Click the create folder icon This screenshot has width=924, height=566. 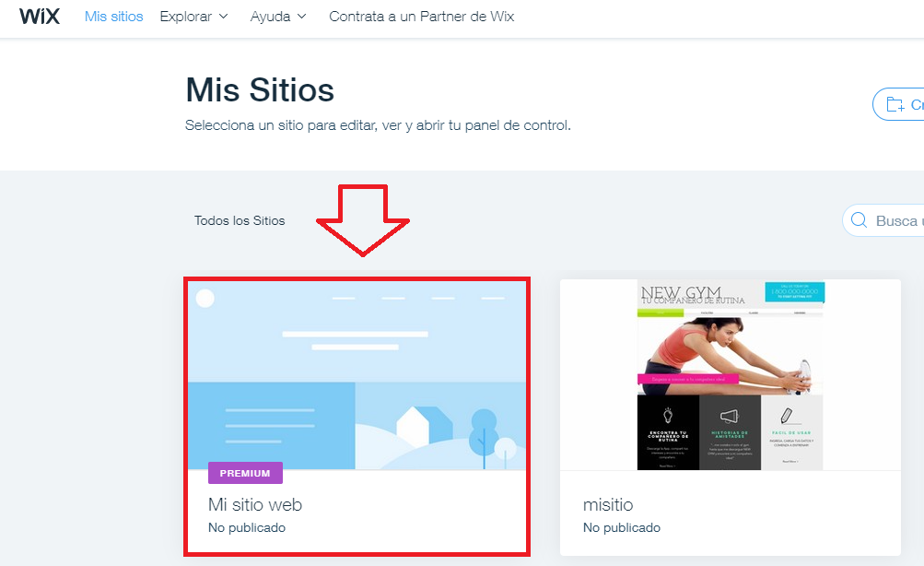pos(895,104)
